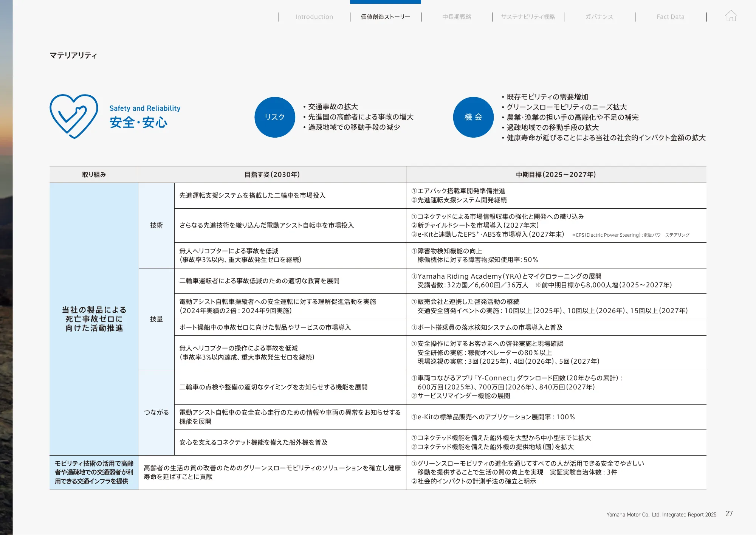Open the Fact Data tab

point(671,17)
